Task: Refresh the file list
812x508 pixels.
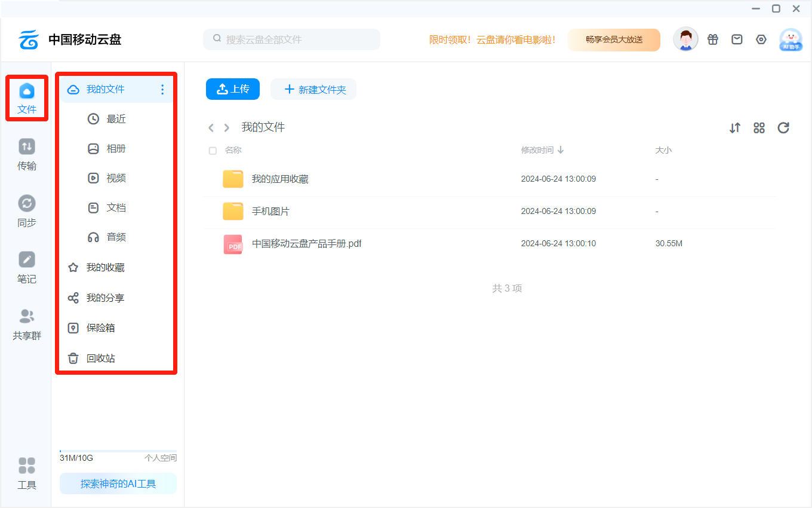Action: coord(783,128)
